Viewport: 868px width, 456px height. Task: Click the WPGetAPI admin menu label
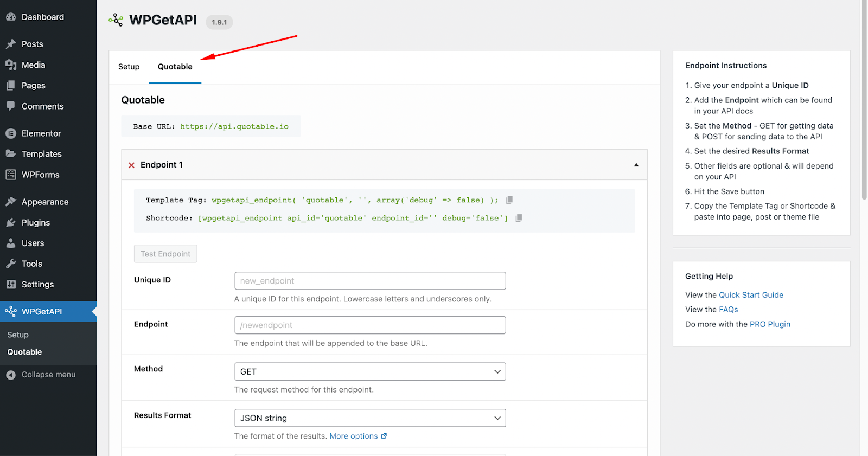pyautogui.click(x=42, y=311)
